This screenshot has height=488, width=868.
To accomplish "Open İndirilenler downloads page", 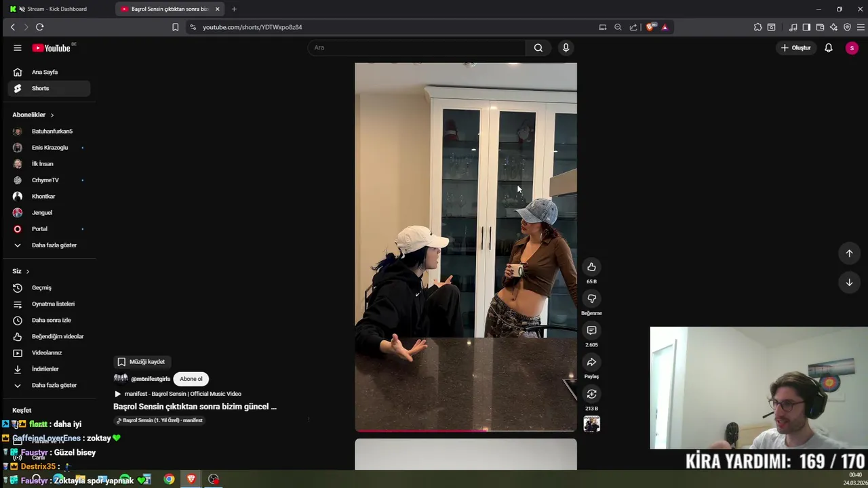I will (x=49, y=369).
